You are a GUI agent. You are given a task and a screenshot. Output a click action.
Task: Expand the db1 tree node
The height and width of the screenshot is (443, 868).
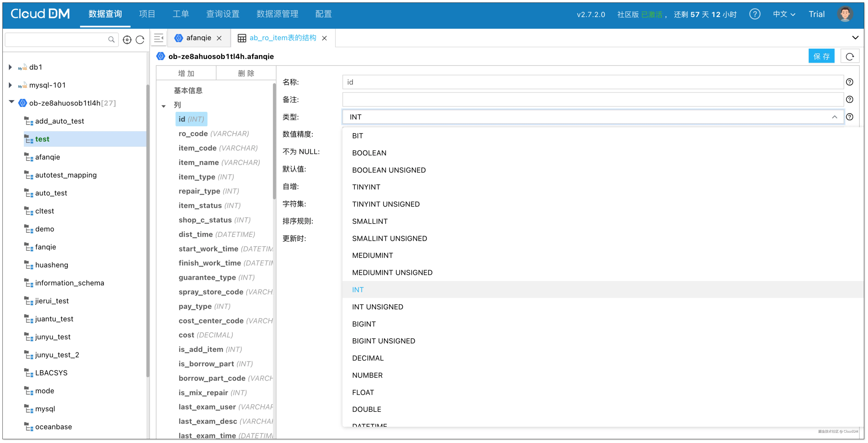coord(10,67)
